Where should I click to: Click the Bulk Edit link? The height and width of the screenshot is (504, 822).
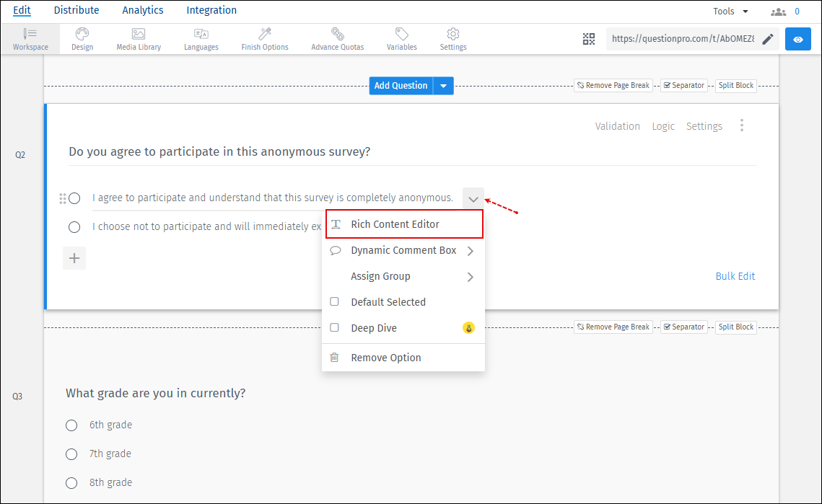(x=735, y=276)
